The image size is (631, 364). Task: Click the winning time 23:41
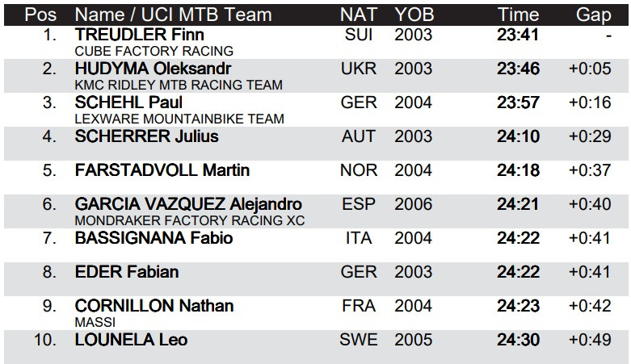518,35
